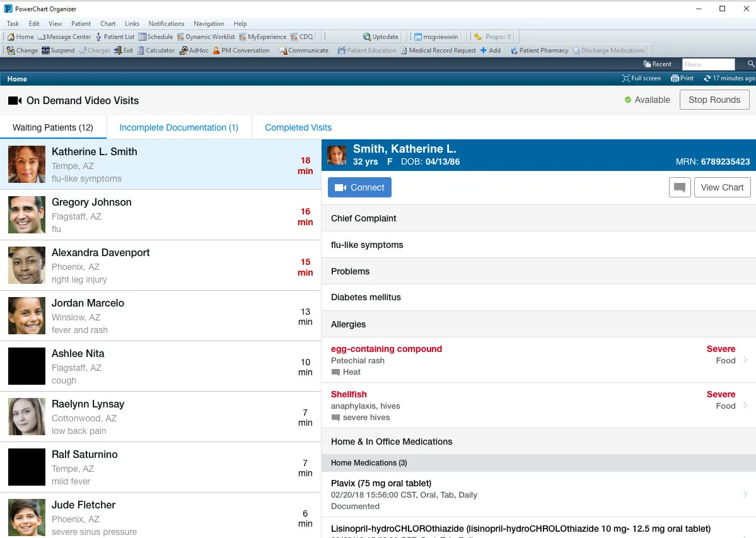This screenshot has height=538, width=756.
Task: Select Gregory Johnson in waiting list
Action: (x=161, y=215)
